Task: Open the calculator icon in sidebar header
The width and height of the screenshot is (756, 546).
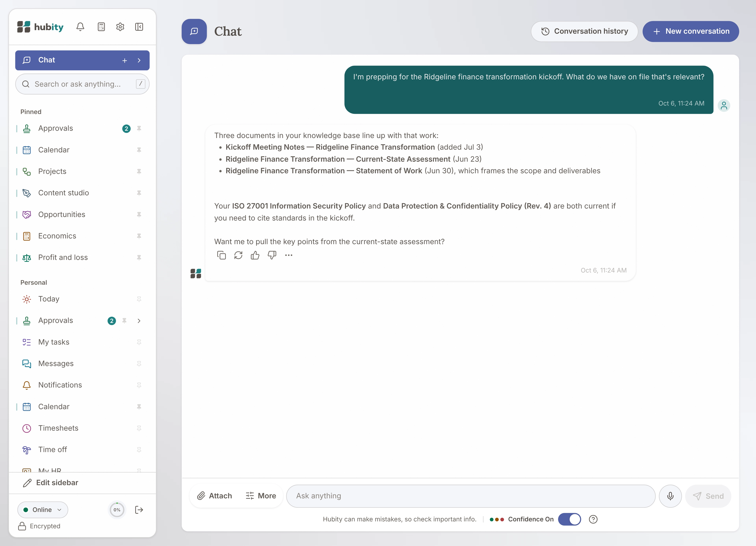Action: point(101,27)
